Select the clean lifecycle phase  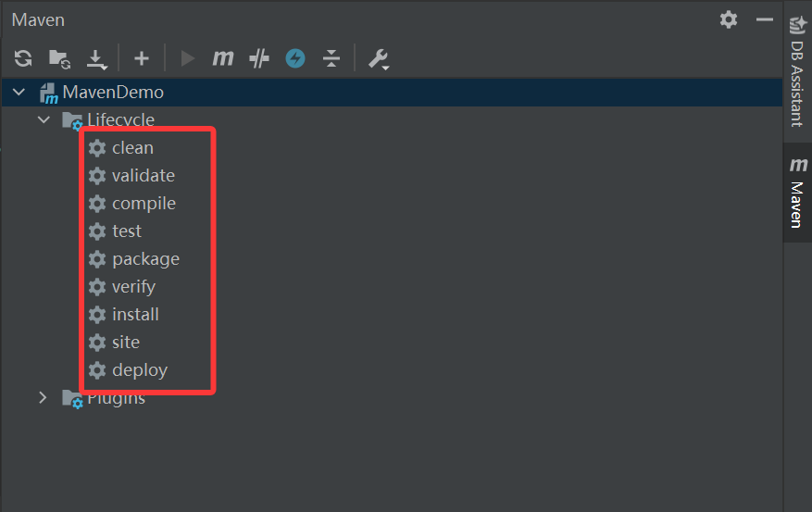[x=132, y=148]
